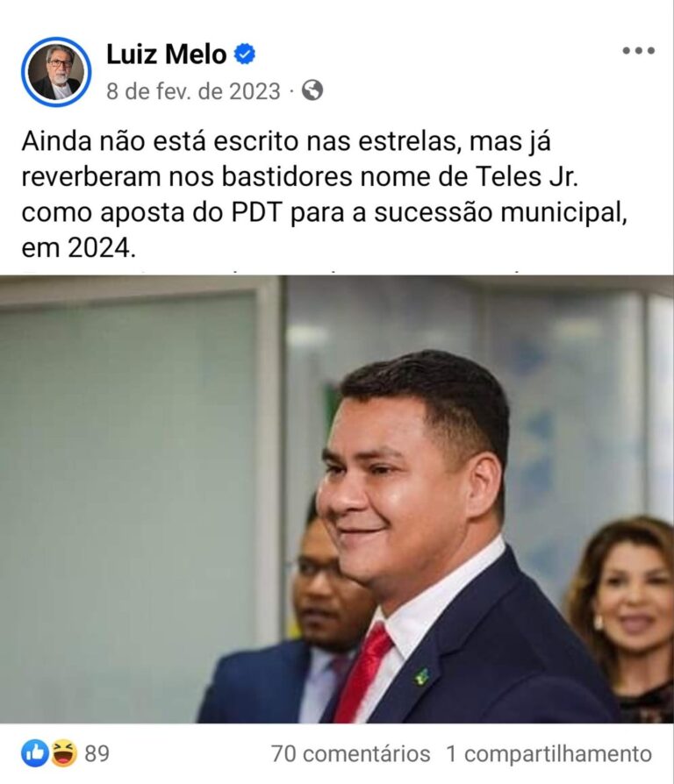This screenshot has width=674, height=784.
Task: Open the 1 compartilhamento share list
Action: pyautogui.click(x=549, y=754)
